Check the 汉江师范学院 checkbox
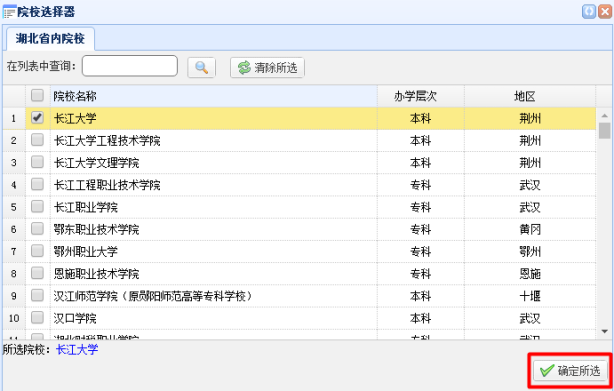 (37, 295)
